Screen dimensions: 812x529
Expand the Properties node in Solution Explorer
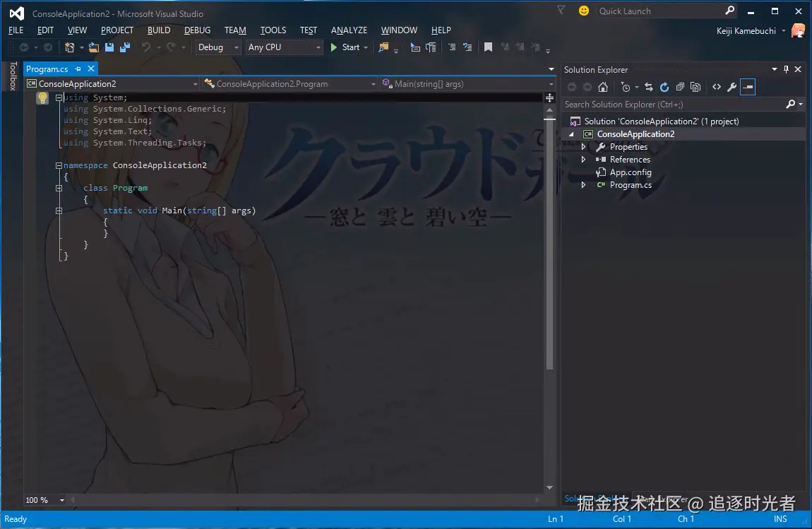(584, 147)
